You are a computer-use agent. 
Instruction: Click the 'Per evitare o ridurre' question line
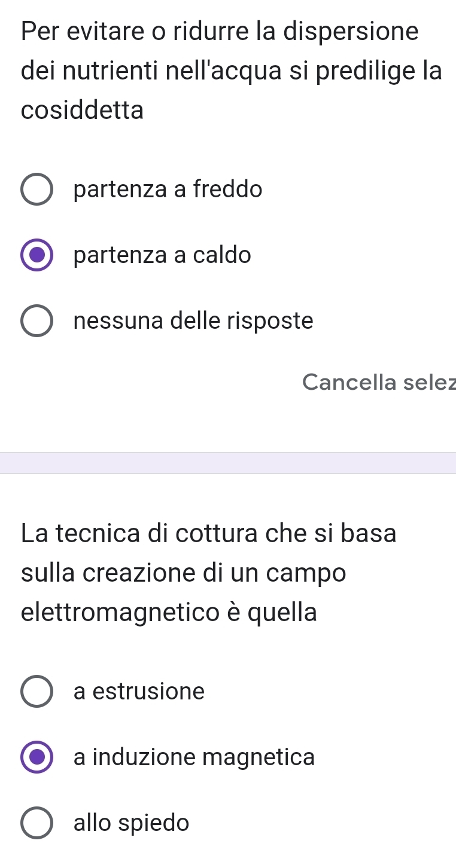pos(220,32)
